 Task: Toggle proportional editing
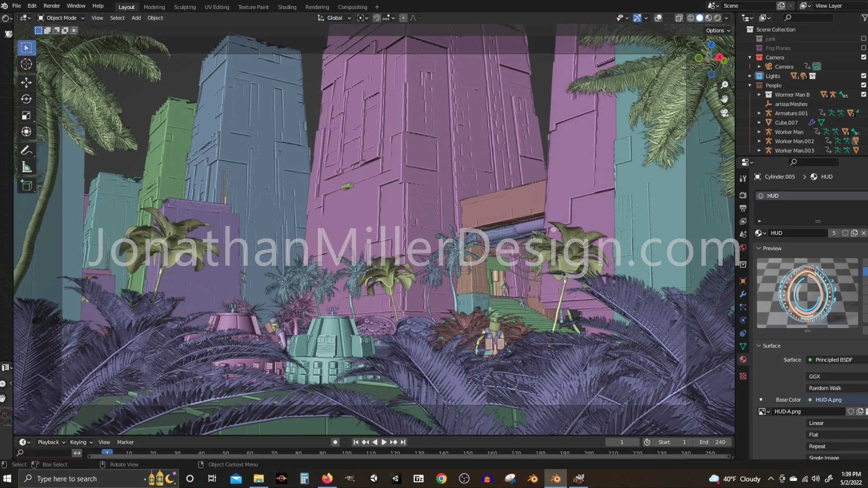coord(403,18)
